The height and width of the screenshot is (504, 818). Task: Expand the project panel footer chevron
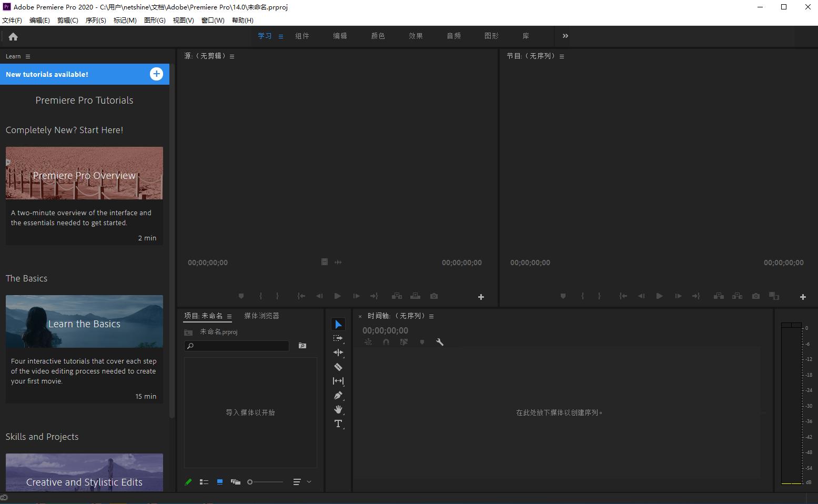[x=309, y=482]
